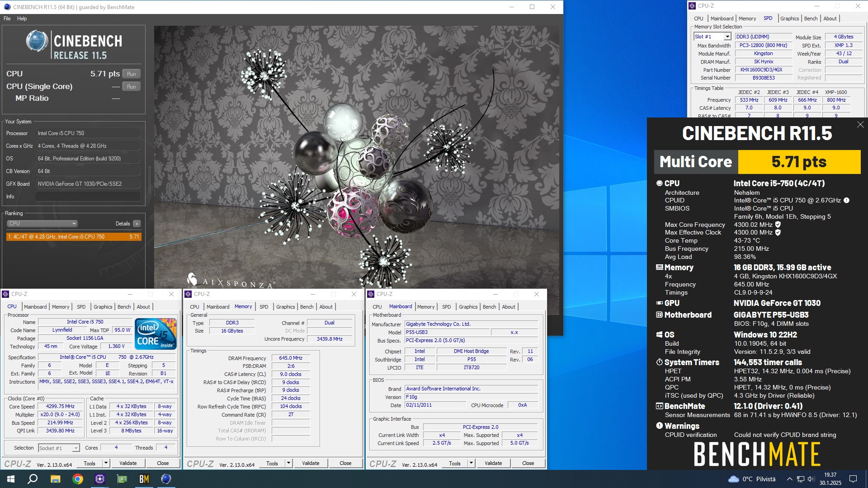Click the 5.71 pts Multi Core score
This screenshot has width=868, height=488.
pyautogui.click(x=799, y=162)
